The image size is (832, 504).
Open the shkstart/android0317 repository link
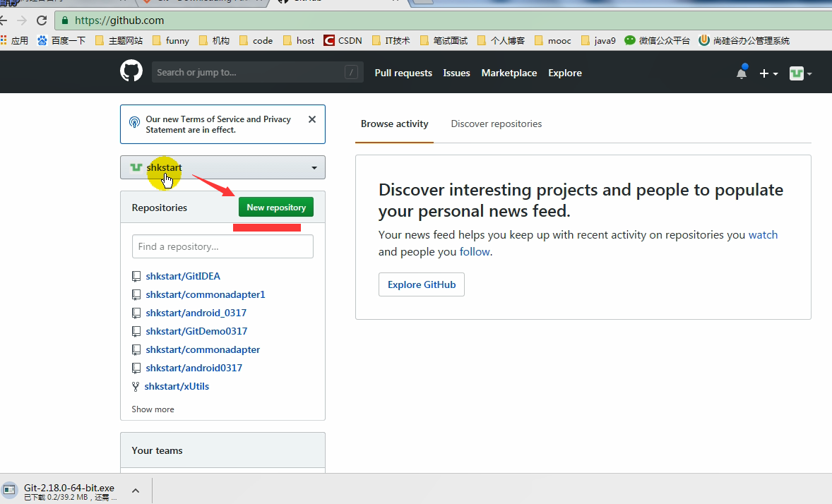[x=194, y=368]
